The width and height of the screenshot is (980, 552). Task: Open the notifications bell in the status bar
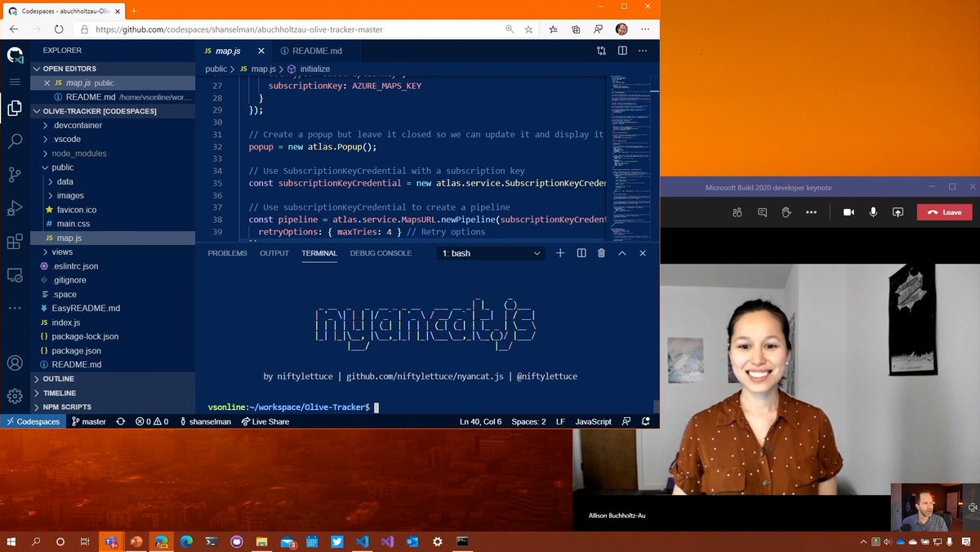[x=646, y=421]
